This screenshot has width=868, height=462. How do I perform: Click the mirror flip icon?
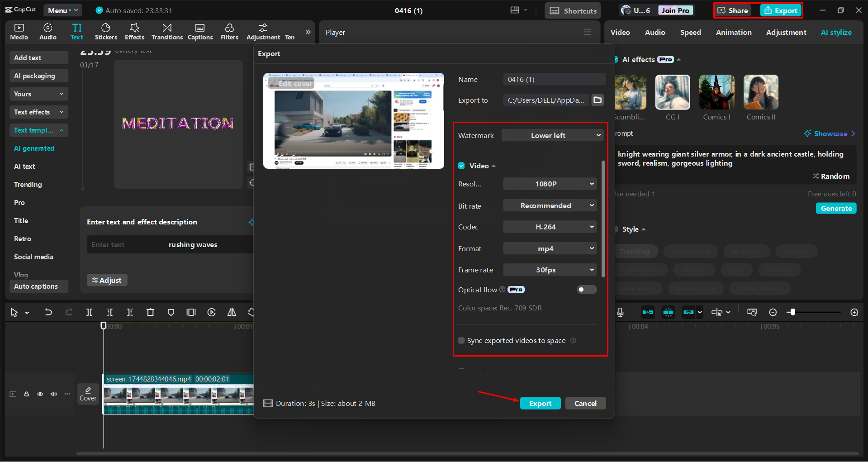[232, 312]
